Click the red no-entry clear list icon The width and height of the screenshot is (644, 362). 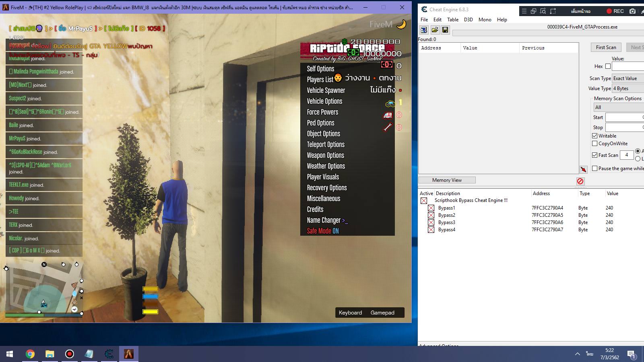click(580, 181)
